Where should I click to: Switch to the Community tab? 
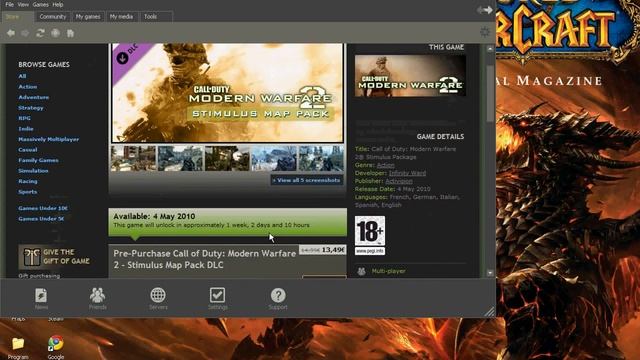coord(53,17)
